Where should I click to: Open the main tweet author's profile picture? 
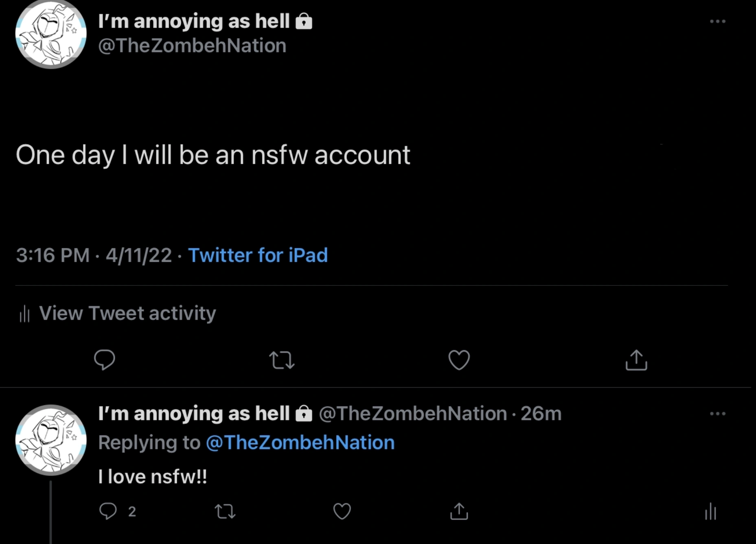point(51,33)
